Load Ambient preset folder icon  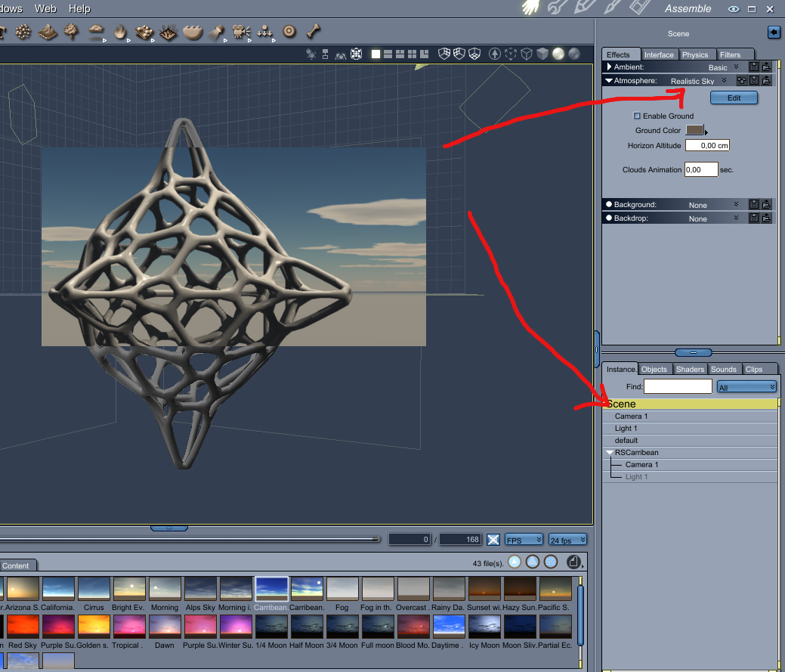(766, 67)
